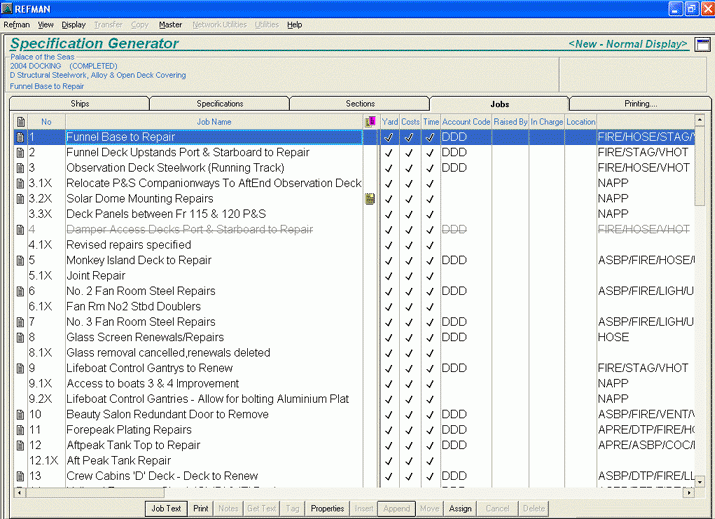715x519 pixels.
Task: Click the Assign button
Action: click(460, 508)
